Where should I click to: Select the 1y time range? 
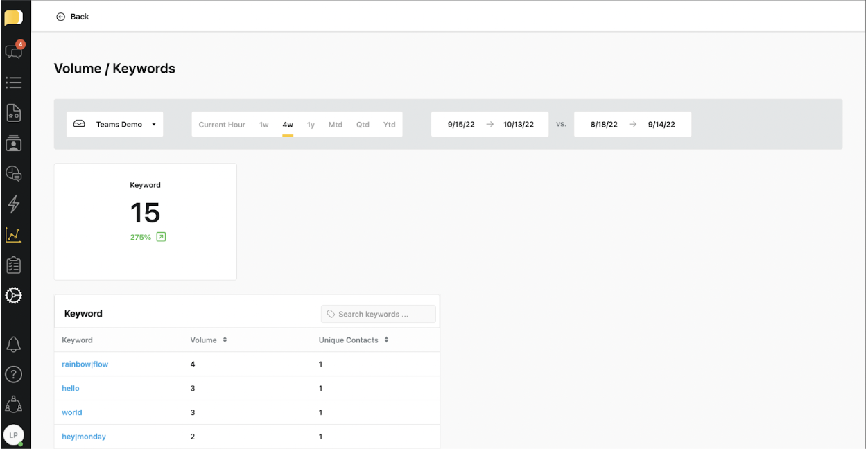coord(311,125)
